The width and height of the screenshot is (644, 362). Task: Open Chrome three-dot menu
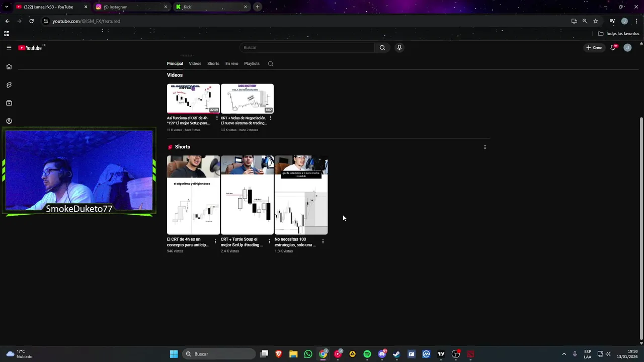(636, 21)
